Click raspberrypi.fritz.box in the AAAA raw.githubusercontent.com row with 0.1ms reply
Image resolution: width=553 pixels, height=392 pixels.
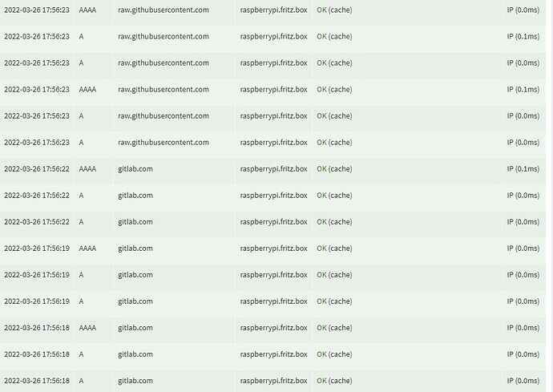tap(273, 89)
